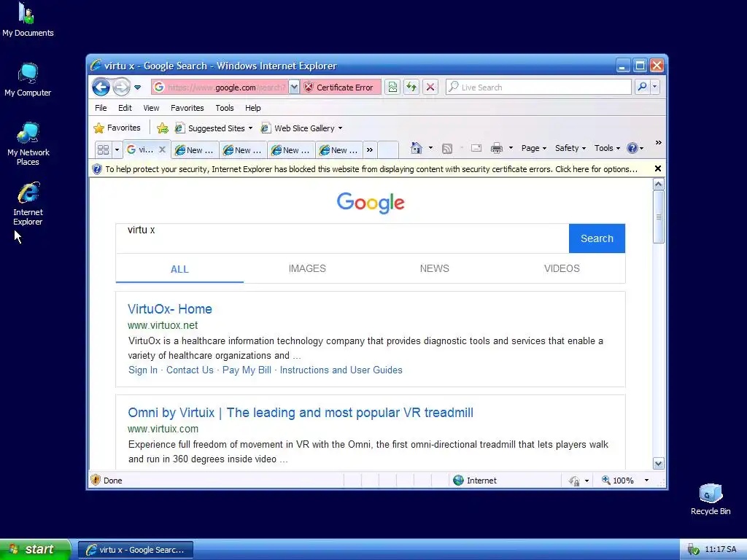Open the Favorites menu
Image resolution: width=747 pixels, height=560 pixels.
tap(187, 108)
